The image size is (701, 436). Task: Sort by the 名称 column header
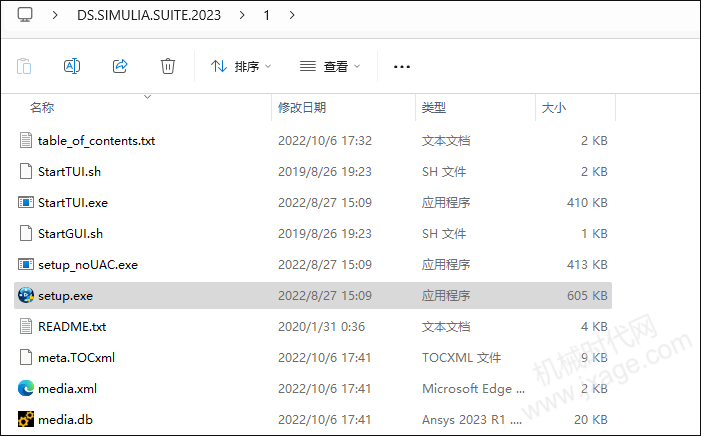click(x=42, y=107)
